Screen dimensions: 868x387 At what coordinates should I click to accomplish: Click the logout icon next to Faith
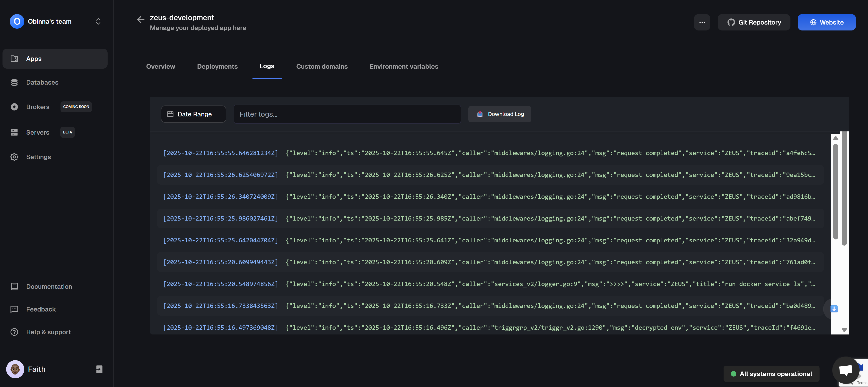click(99, 369)
